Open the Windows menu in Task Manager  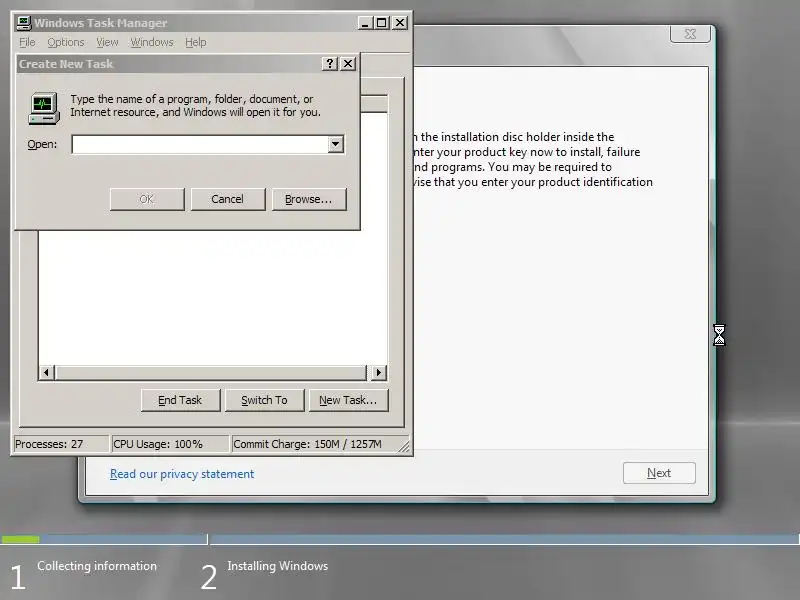coord(152,42)
